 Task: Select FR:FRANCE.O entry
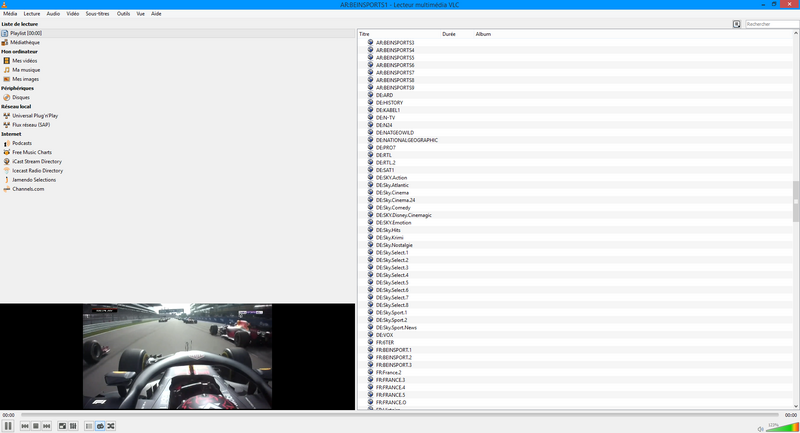click(391, 403)
